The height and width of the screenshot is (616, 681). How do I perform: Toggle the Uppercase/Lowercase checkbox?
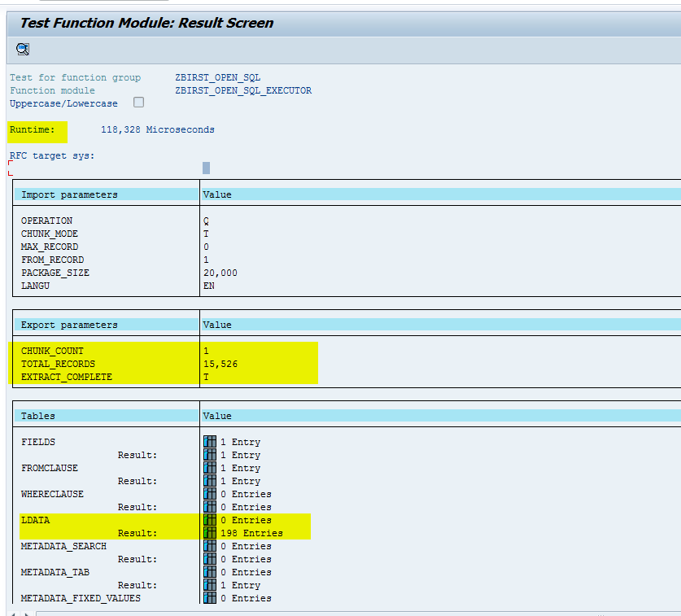point(138,103)
